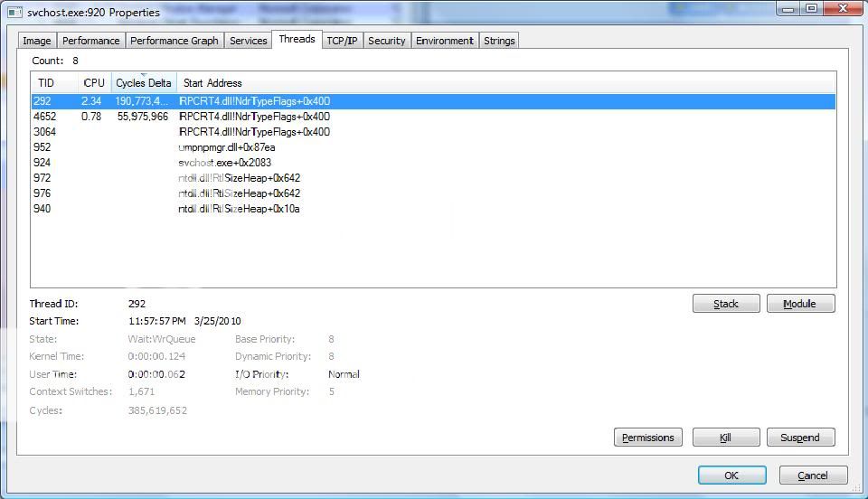Open the TCP/IP tab
This screenshot has width=868, height=499.
pos(342,41)
